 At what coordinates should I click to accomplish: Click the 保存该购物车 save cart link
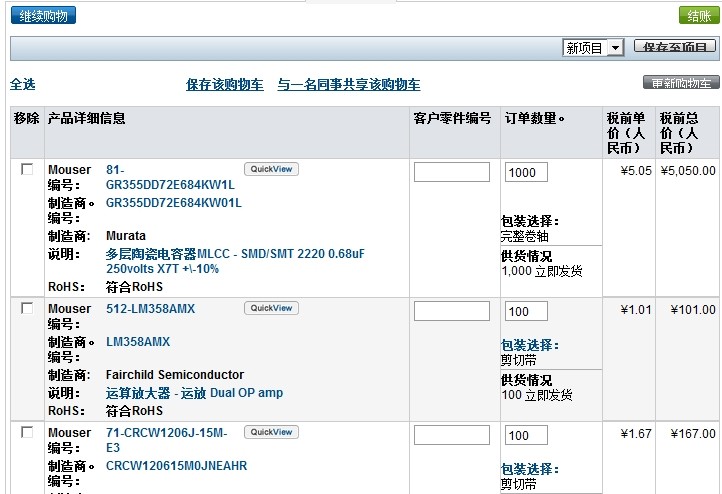coord(225,85)
